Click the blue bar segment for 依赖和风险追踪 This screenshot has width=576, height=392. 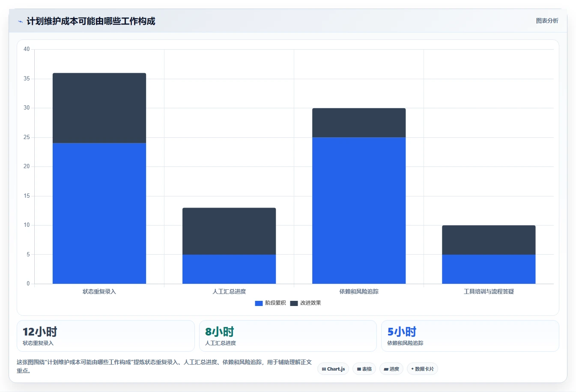coord(359,211)
